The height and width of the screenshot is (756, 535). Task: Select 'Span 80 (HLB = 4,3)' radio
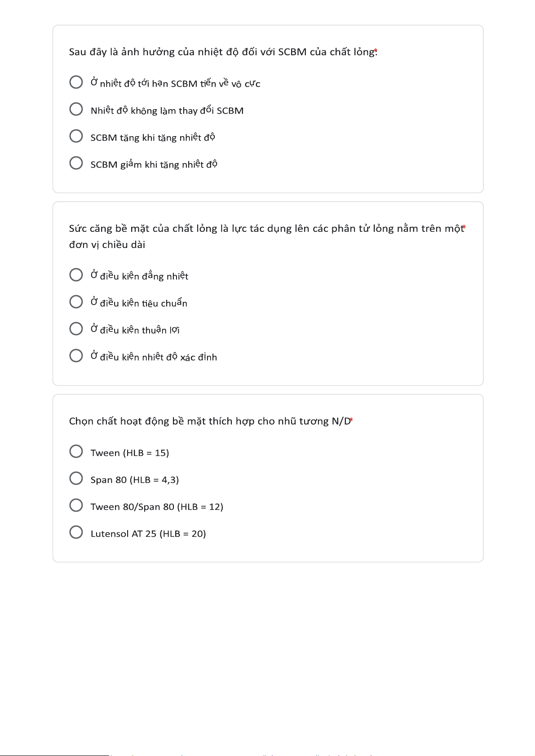point(76,478)
